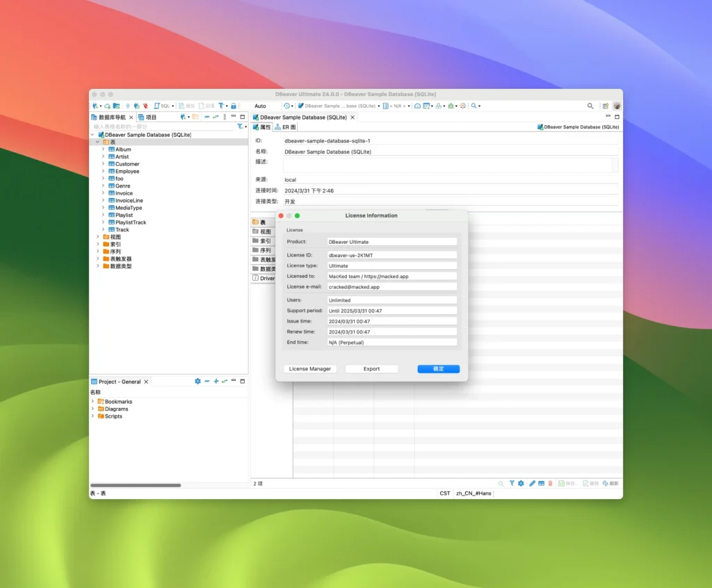This screenshot has height=588, width=712.
Task: Open grid settings via the gear icon
Action: 521,483
